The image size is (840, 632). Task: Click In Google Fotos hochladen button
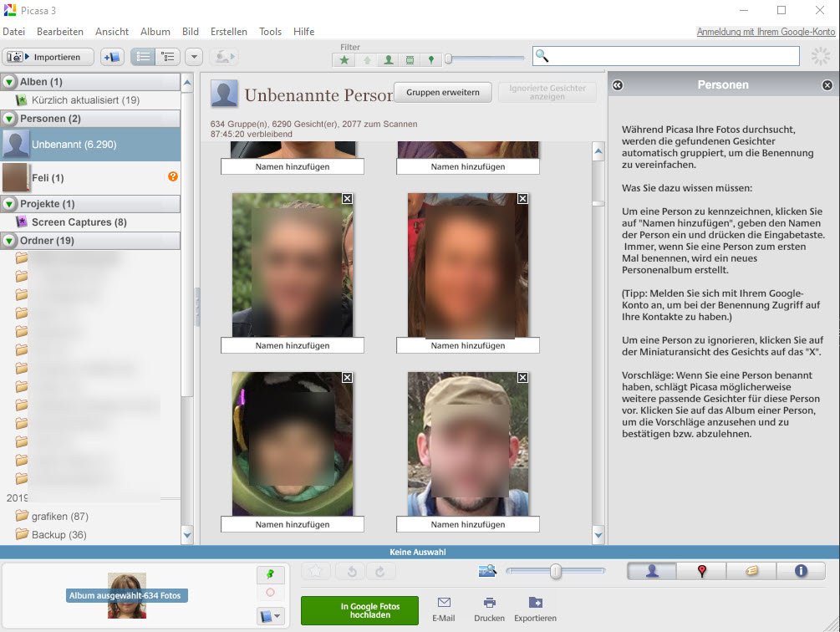[359, 610]
